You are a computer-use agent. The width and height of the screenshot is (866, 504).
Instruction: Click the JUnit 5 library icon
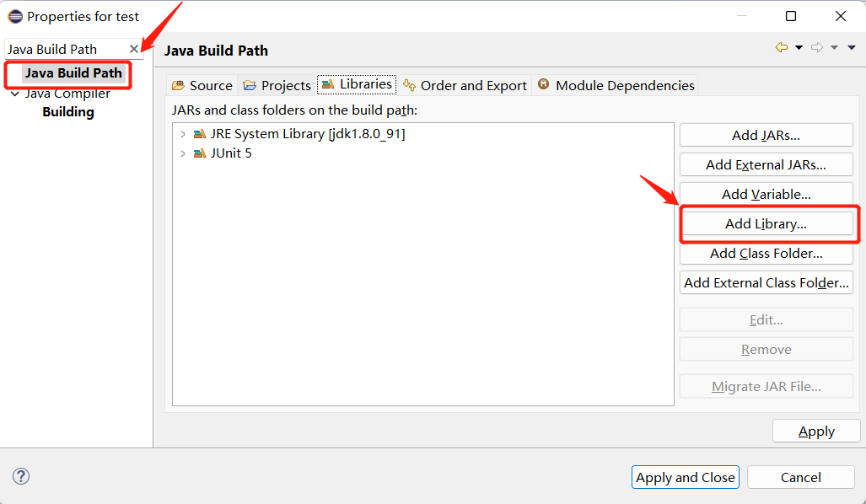[x=200, y=153]
